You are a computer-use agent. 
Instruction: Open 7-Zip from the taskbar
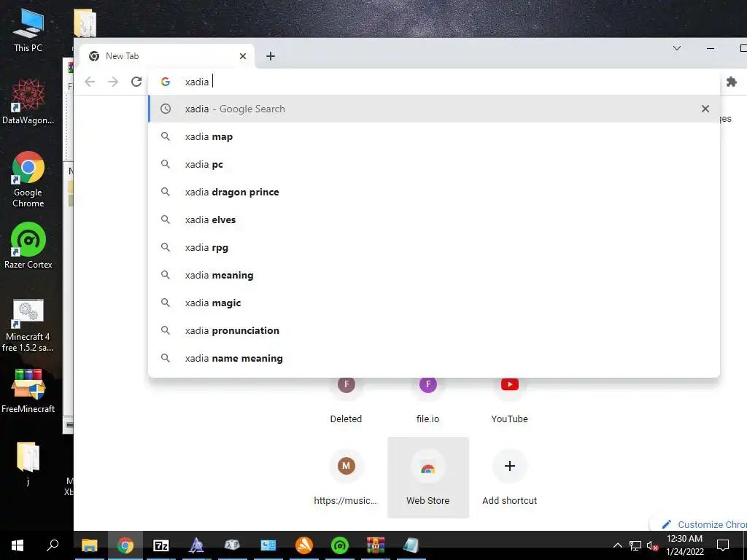tap(161, 545)
